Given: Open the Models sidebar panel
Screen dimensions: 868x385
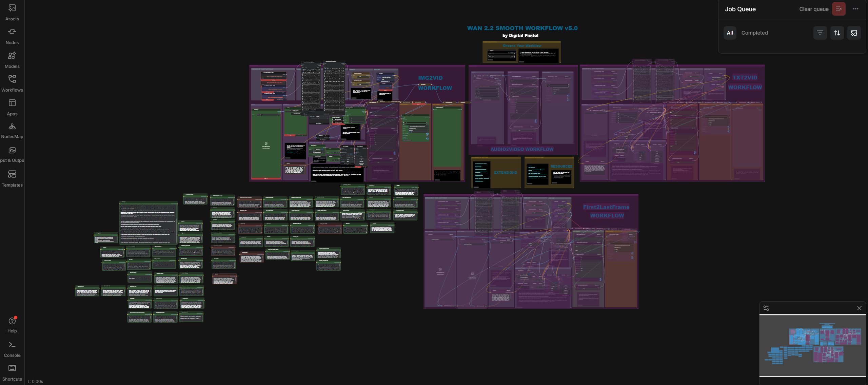Looking at the screenshot, I should pyautogui.click(x=12, y=60).
